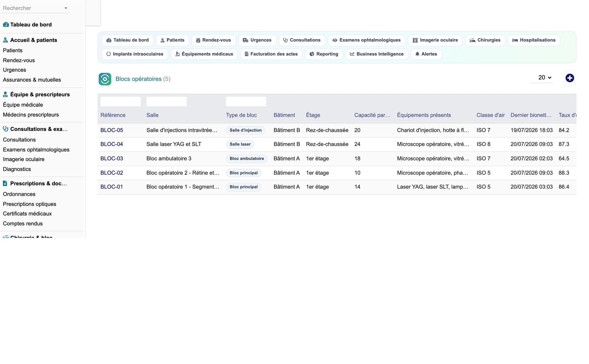Viewport: 589px width, 364px height.
Task: Click the microscope icon in Équipements médicaux chip
Action: point(178,54)
